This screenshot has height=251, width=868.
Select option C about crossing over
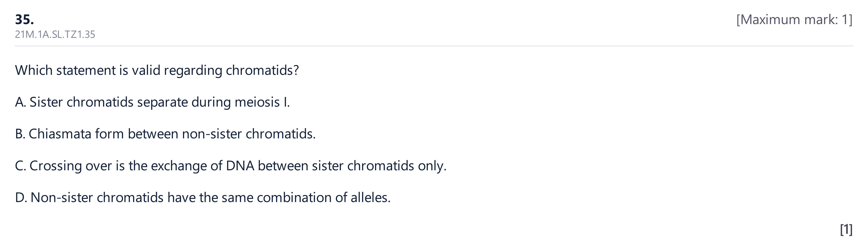click(x=231, y=166)
